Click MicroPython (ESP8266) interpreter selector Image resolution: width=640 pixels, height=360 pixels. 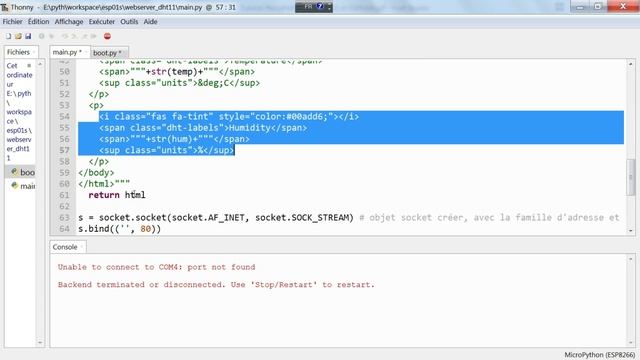600,355
